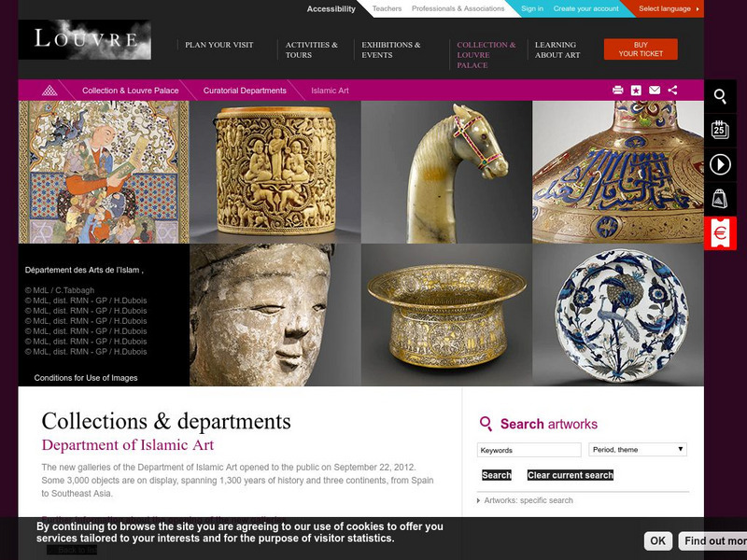Open the Period, theme dropdown

click(x=638, y=450)
